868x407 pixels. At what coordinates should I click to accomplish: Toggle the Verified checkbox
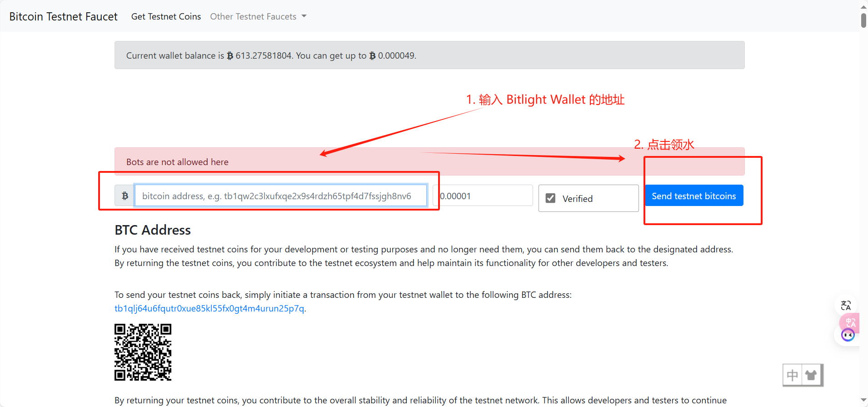click(550, 198)
